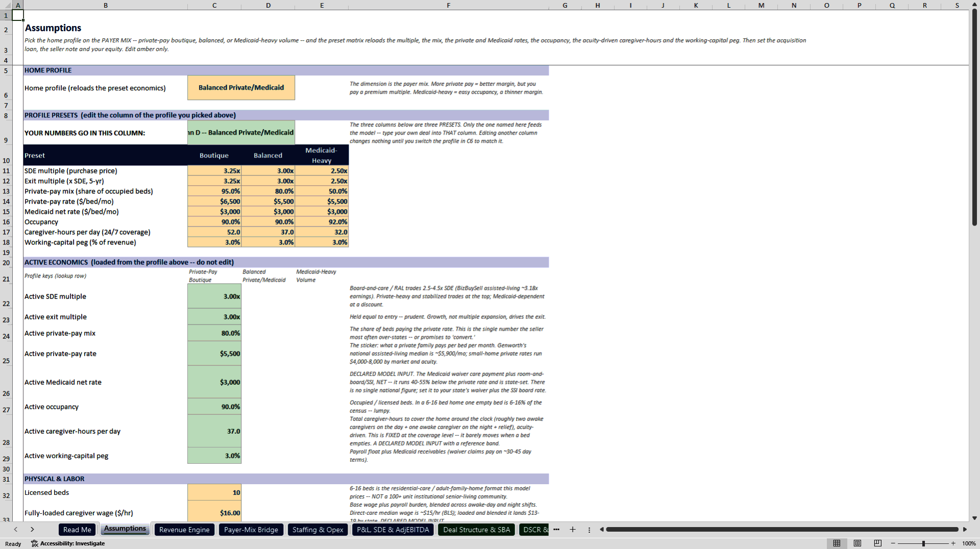Screen dimensions: 980x549
Task: Show more hidden sheet tabs ellipsis
Action: coord(556,530)
